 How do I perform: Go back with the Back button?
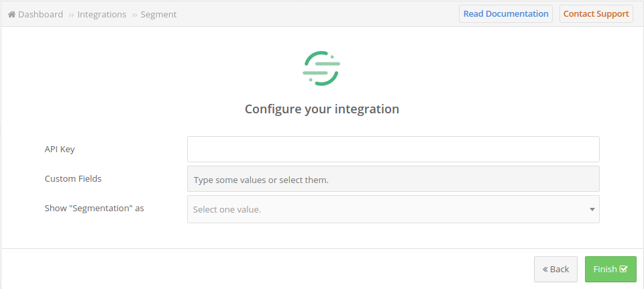coord(555,269)
